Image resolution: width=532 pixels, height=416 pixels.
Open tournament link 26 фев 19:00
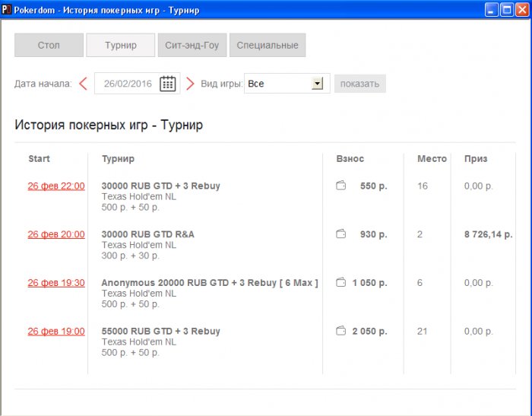tap(56, 332)
